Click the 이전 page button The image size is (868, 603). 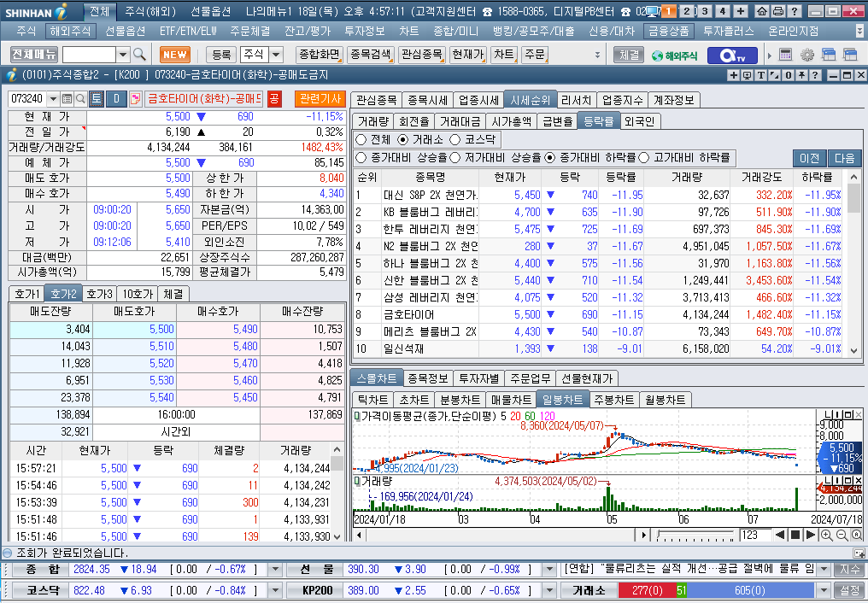(809, 159)
